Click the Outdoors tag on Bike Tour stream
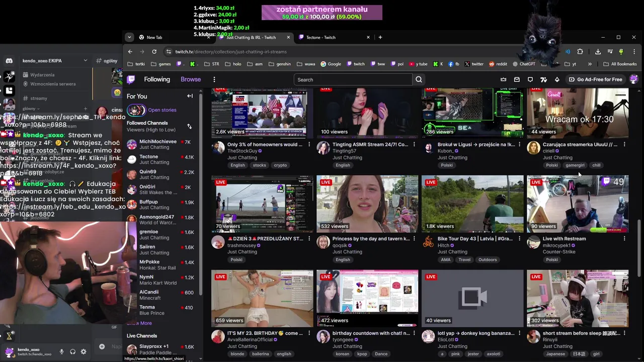 [488, 260]
